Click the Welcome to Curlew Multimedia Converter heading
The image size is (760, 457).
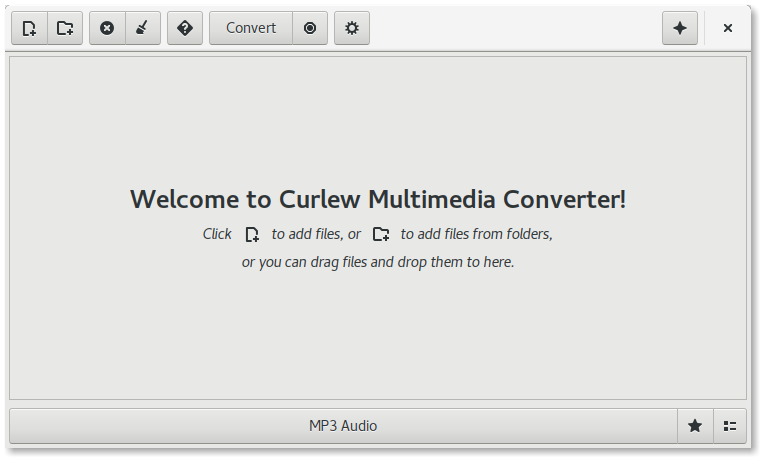click(x=378, y=199)
